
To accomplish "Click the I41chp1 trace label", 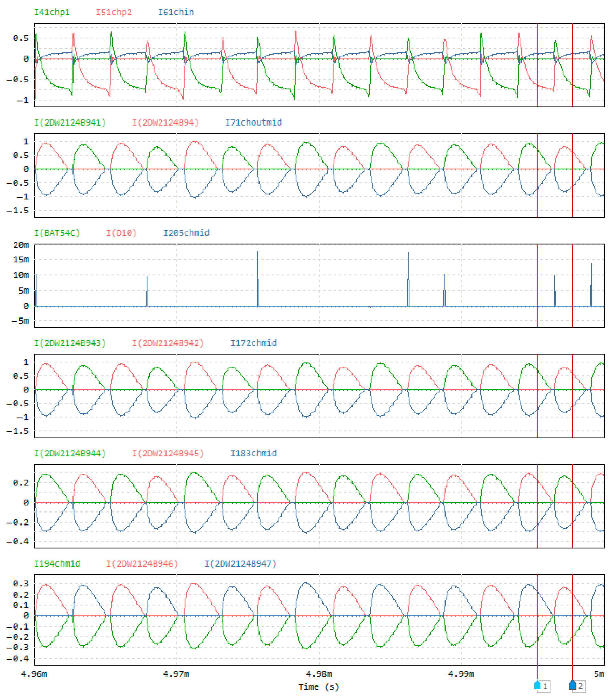I will click(x=52, y=12).
